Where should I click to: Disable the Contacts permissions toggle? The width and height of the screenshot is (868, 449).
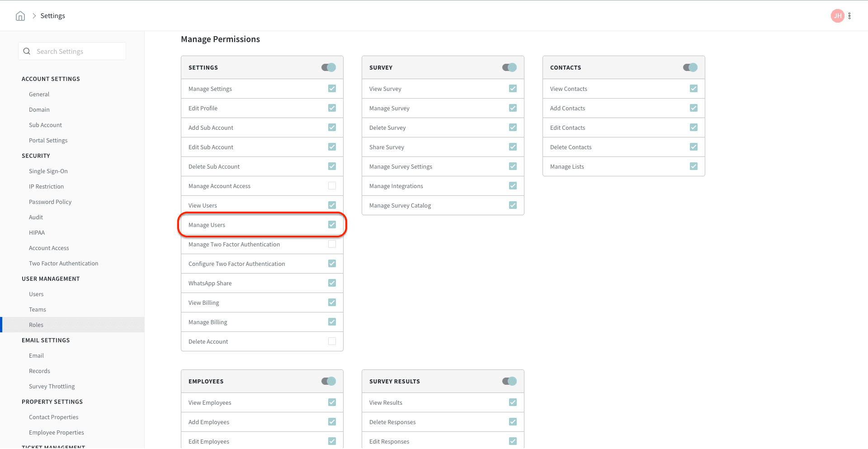click(690, 67)
